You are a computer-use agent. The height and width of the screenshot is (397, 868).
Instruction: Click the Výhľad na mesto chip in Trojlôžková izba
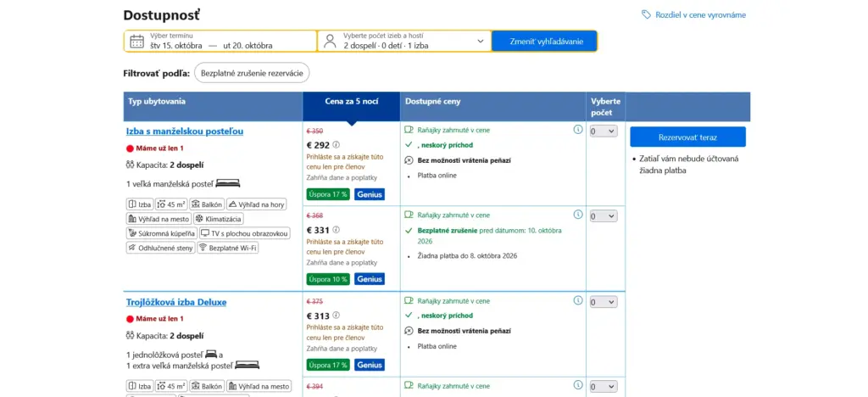coord(259,386)
